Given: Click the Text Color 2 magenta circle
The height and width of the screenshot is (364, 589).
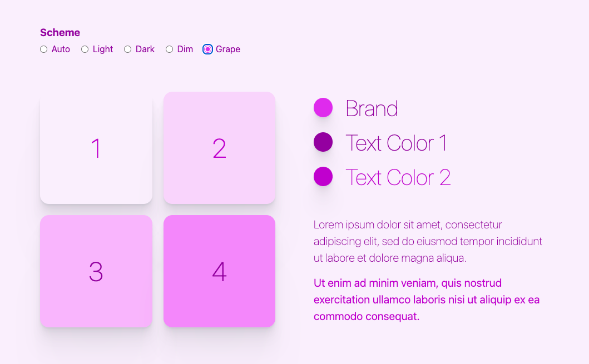Looking at the screenshot, I should 323,177.
